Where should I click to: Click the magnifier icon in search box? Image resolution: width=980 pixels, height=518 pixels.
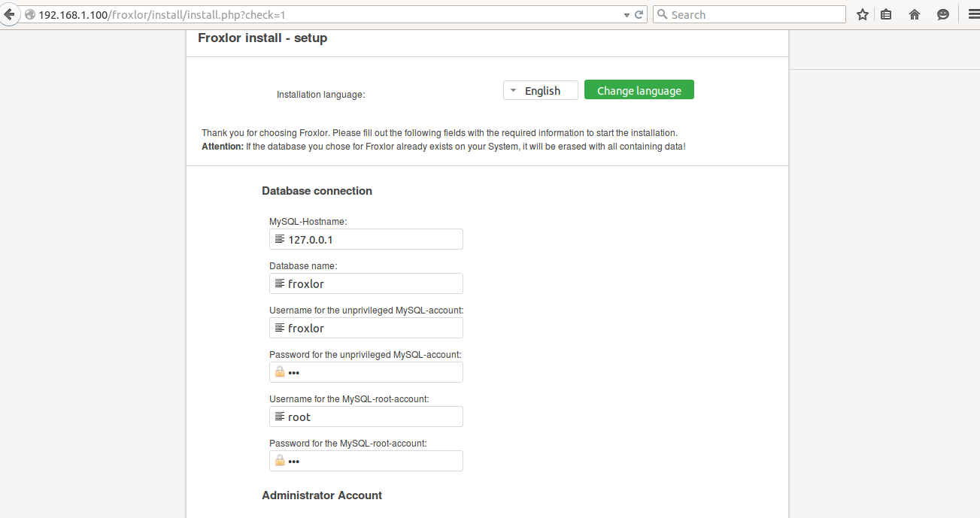click(x=663, y=15)
